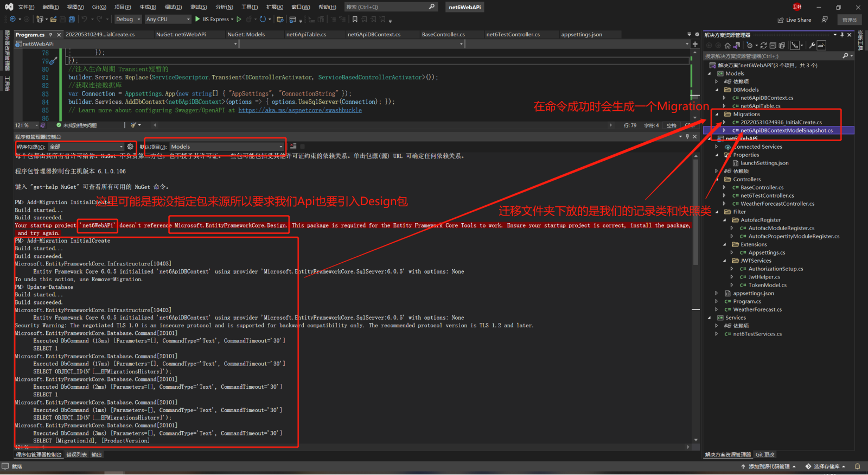Screen dimensions: 868x475
Task: Click the Visual Studio logo icon
Action: click(9, 7)
